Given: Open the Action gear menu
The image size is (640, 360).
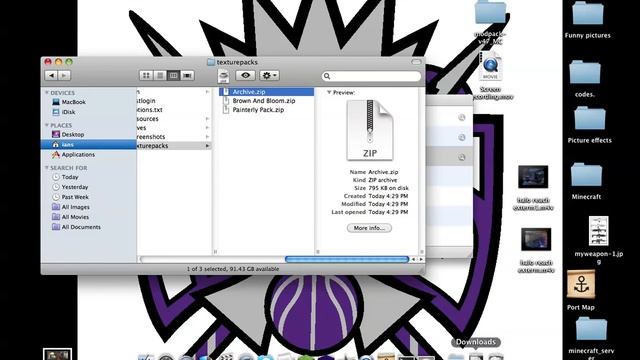Looking at the screenshot, I should [x=269, y=76].
